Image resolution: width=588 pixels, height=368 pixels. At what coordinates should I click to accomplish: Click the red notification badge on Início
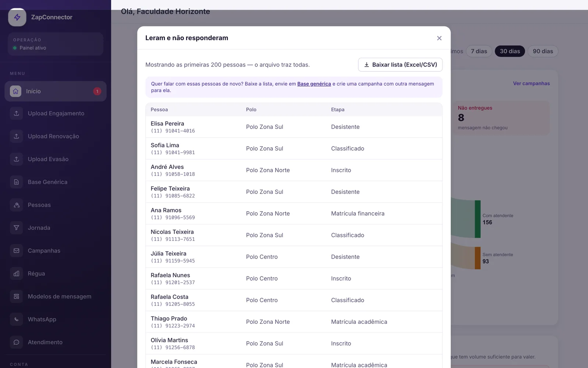(97, 91)
